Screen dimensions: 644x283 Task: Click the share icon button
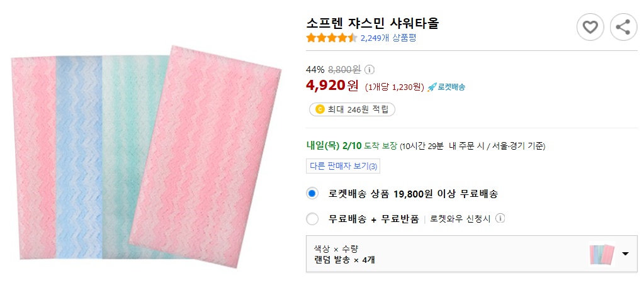point(623,27)
